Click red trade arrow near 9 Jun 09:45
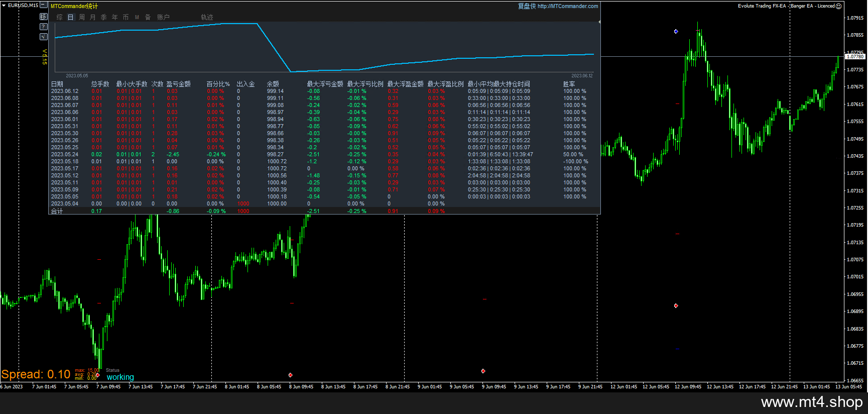Image resolution: width=868 pixels, height=414 pixels. coord(483,371)
